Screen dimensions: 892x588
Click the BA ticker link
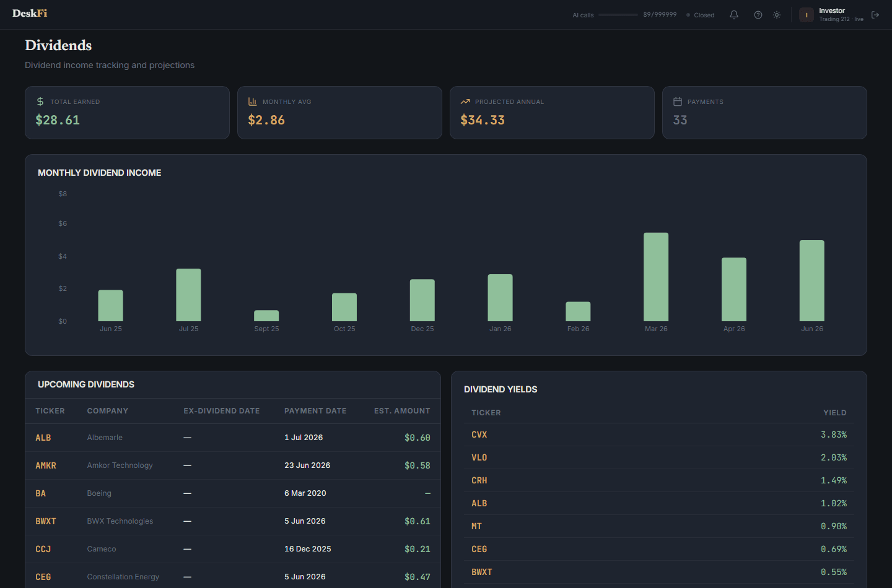pos(40,493)
